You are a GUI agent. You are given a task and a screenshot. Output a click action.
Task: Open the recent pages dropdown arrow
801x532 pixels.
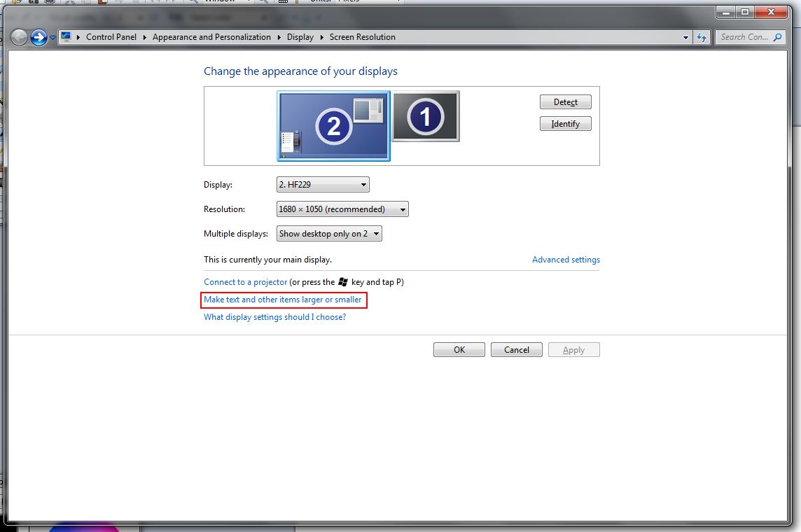[x=53, y=38]
